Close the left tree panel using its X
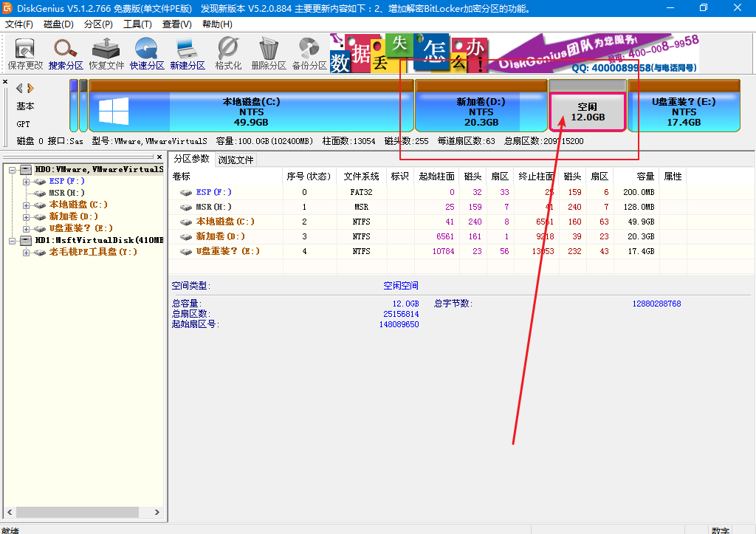Screen dimensions: 756x534 click(159, 157)
